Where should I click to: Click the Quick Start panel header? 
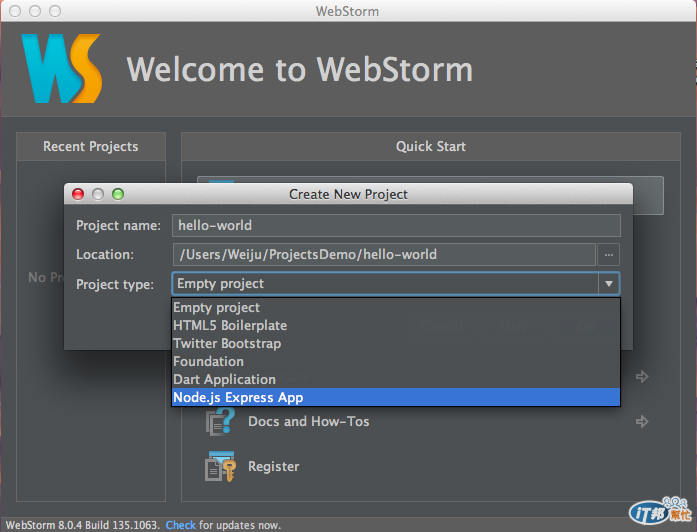tap(431, 146)
